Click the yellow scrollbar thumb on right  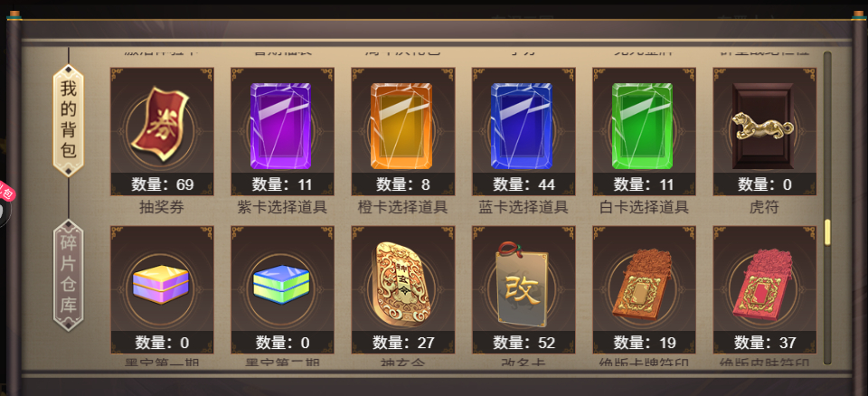coord(827,232)
